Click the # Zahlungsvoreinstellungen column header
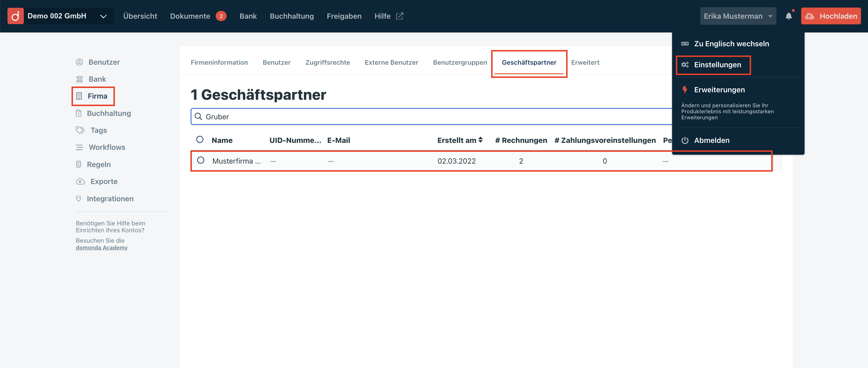This screenshot has width=868, height=368. pos(605,140)
